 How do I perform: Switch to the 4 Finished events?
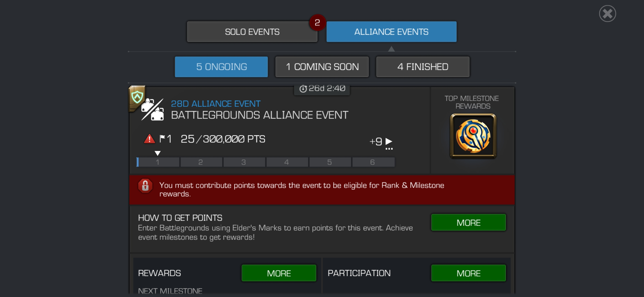(423, 67)
